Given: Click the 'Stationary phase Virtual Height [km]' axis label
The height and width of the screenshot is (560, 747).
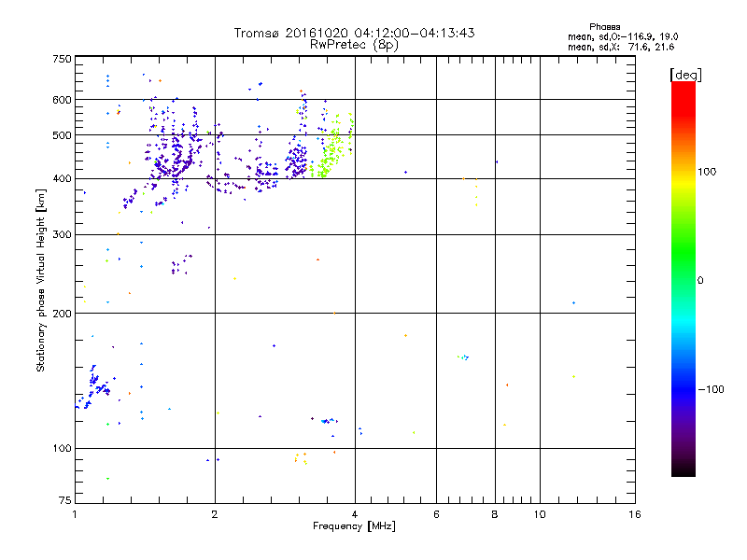Looking at the screenshot, I should (40, 280).
